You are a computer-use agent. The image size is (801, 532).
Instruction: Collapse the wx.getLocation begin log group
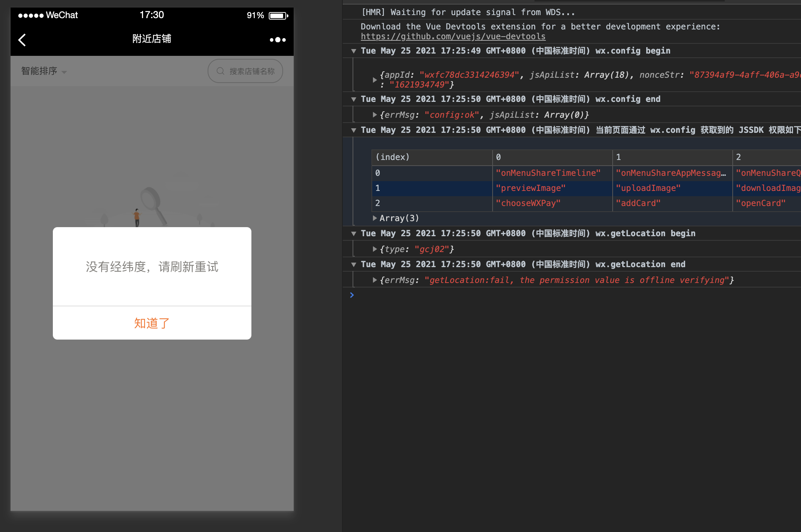coord(354,234)
